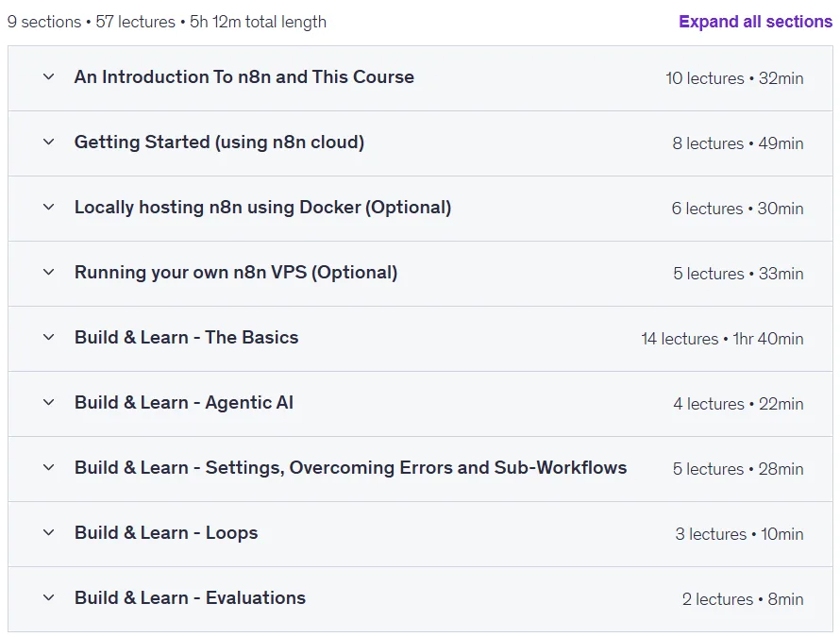Expand chevron for Locally hosting n8n using Docker

(49, 207)
